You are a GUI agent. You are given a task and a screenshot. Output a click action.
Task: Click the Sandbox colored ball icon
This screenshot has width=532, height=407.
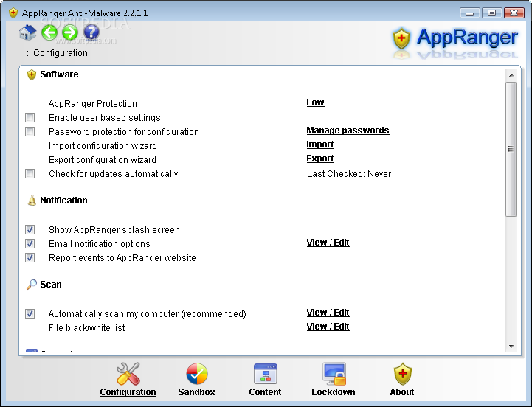click(x=197, y=374)
